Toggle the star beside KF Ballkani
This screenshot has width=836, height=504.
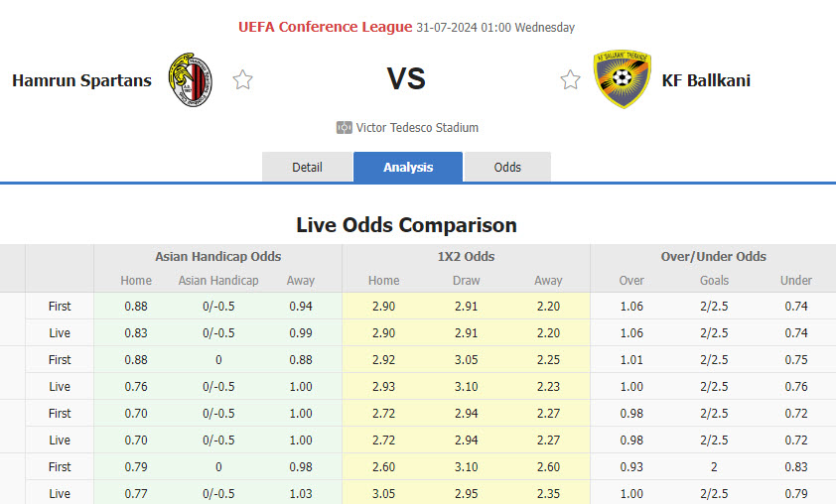point(570,80)
